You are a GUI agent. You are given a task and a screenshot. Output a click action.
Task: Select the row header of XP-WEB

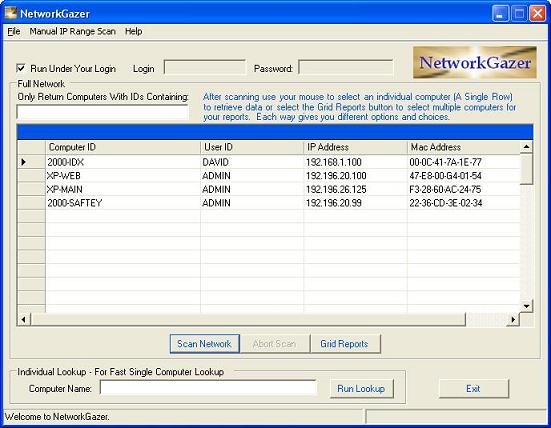31,176
